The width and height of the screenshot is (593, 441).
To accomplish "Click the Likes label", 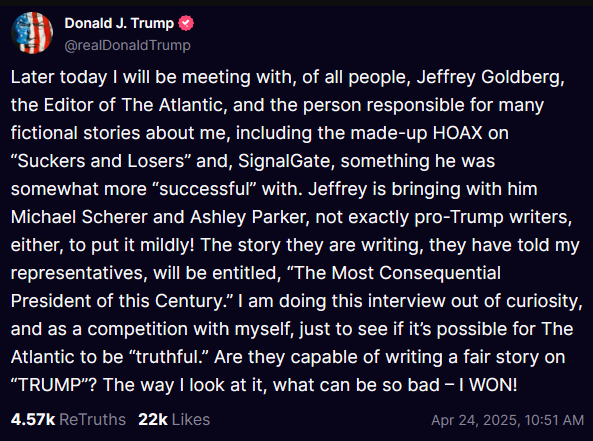I will tap(191, 419).
